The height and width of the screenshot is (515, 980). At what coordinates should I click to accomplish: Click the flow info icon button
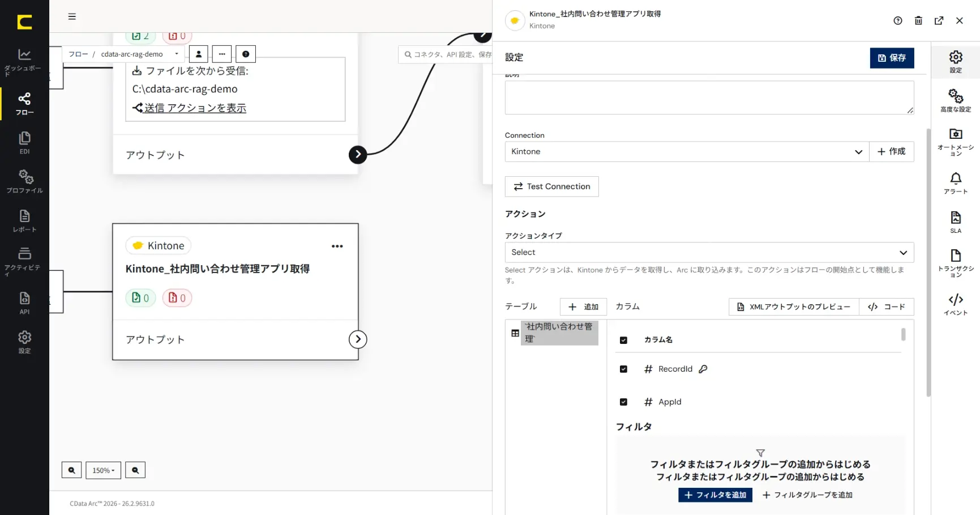246,54
